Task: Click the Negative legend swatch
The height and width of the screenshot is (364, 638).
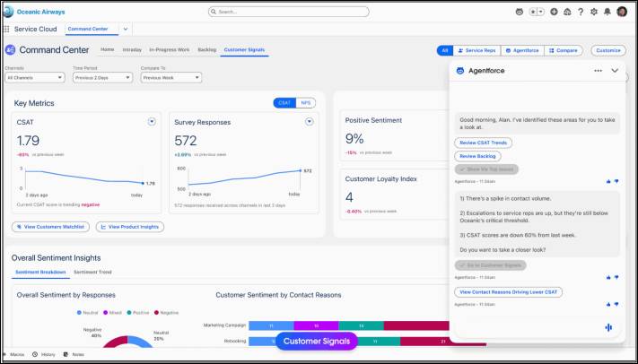Action: (156, 313)
